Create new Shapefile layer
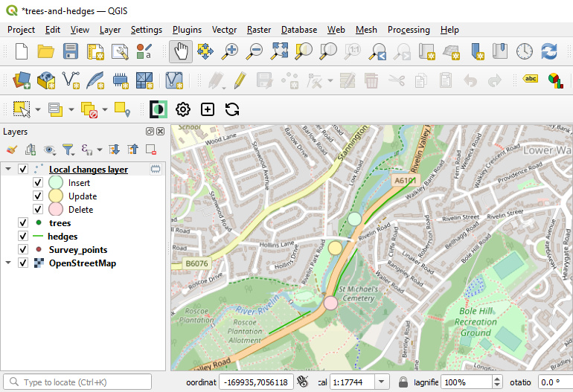 (71, 80)
